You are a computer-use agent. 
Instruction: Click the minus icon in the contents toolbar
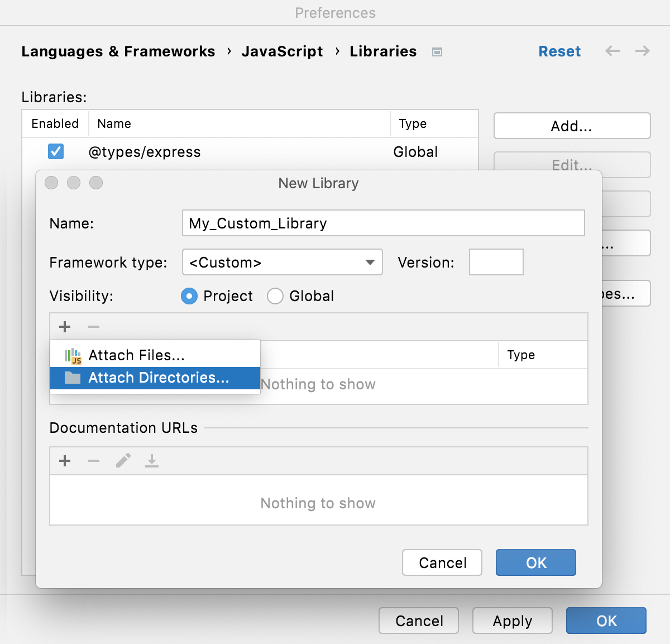(93, 327)
